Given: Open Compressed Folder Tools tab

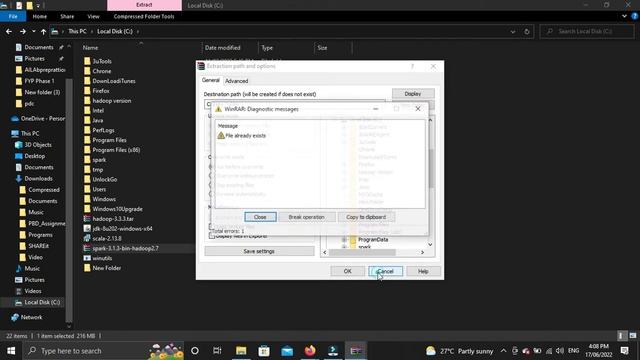Looking at the screenshot, I should tap(144, 16).
